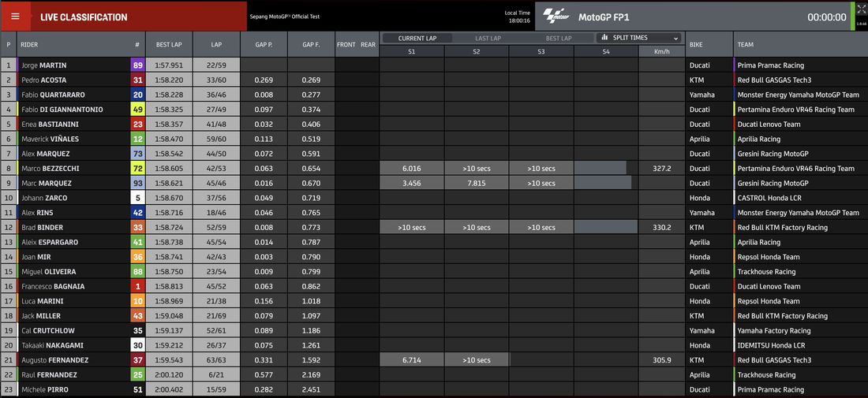Click the BEST LAP column header beside LAP
Image resolution: width=868 pixels, height=398 pixels.
pos(169,44)
